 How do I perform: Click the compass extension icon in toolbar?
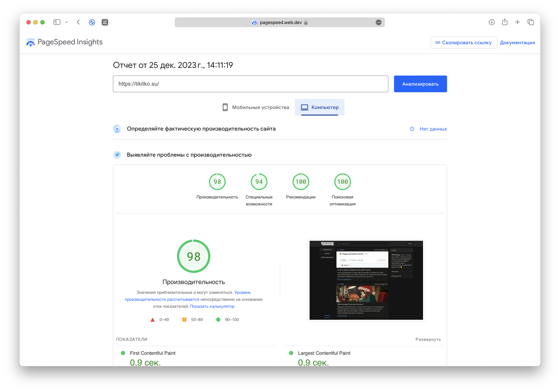pos(92,22)
